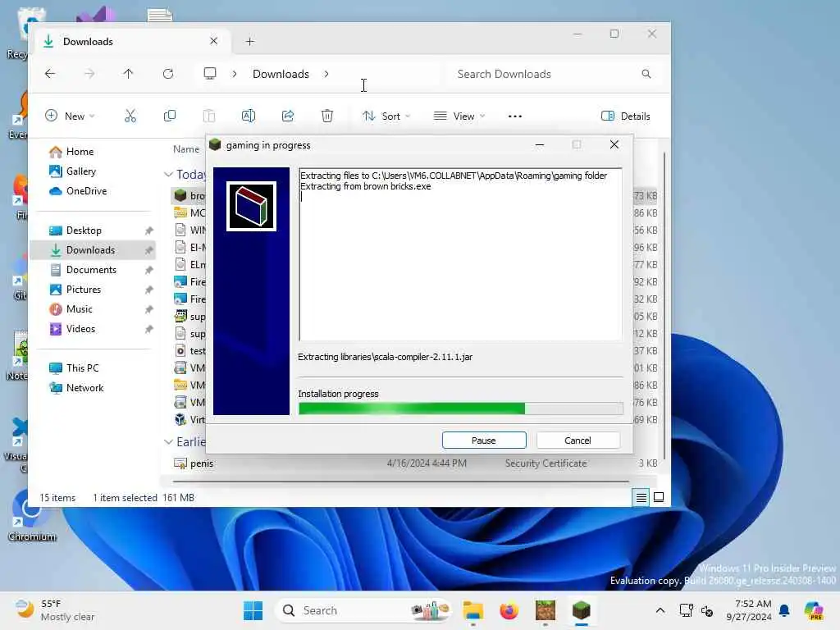Viewport: 840px width, 630px height.
Task: Go forward in File Explorer
Action: [x=89, y=74]
